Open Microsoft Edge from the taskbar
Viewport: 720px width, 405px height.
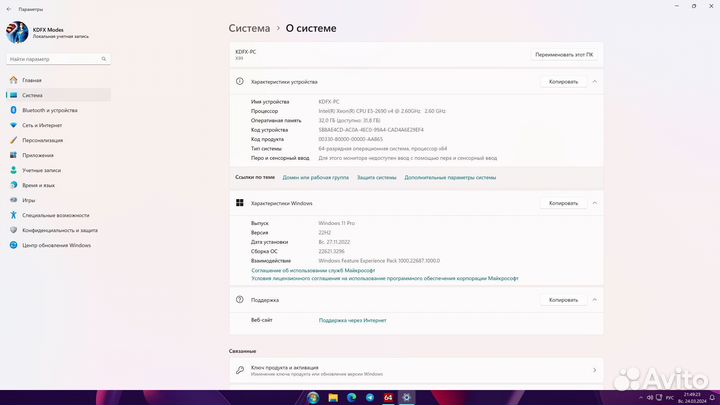coord(352,398)
